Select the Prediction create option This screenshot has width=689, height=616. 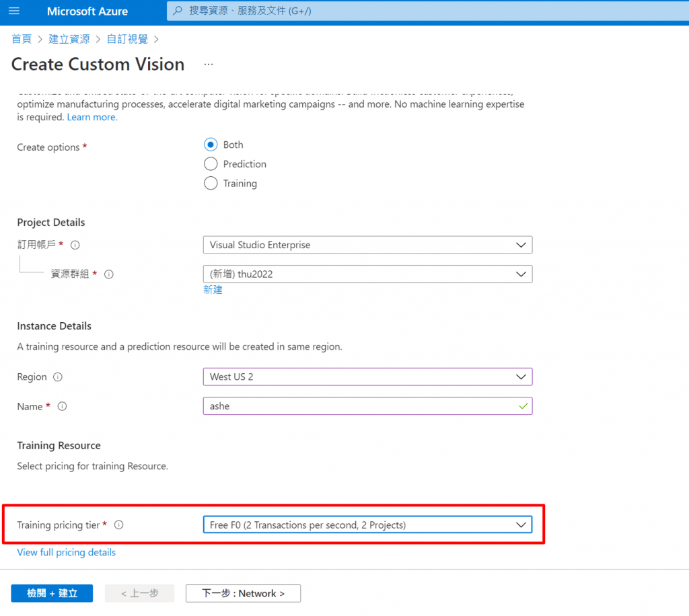tap(211, 164)
